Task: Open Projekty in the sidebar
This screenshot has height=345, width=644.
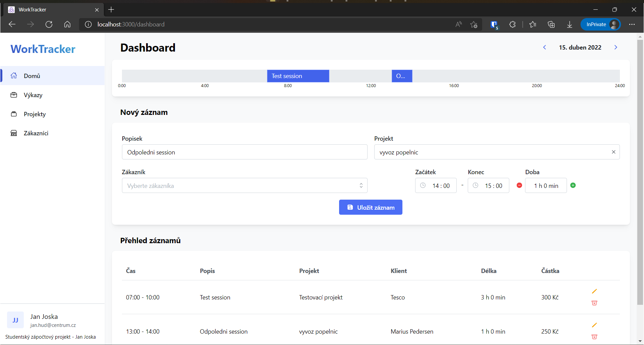Action: [x=35, y=114]
